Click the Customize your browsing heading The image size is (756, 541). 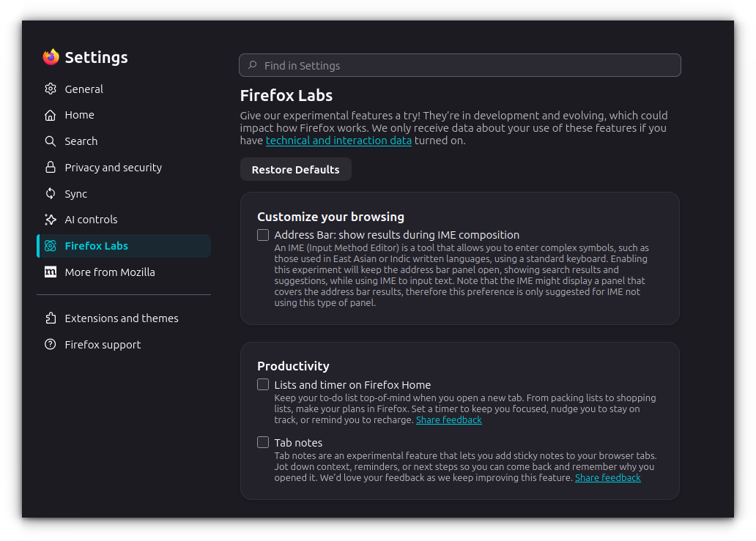[x=331, y=217]
